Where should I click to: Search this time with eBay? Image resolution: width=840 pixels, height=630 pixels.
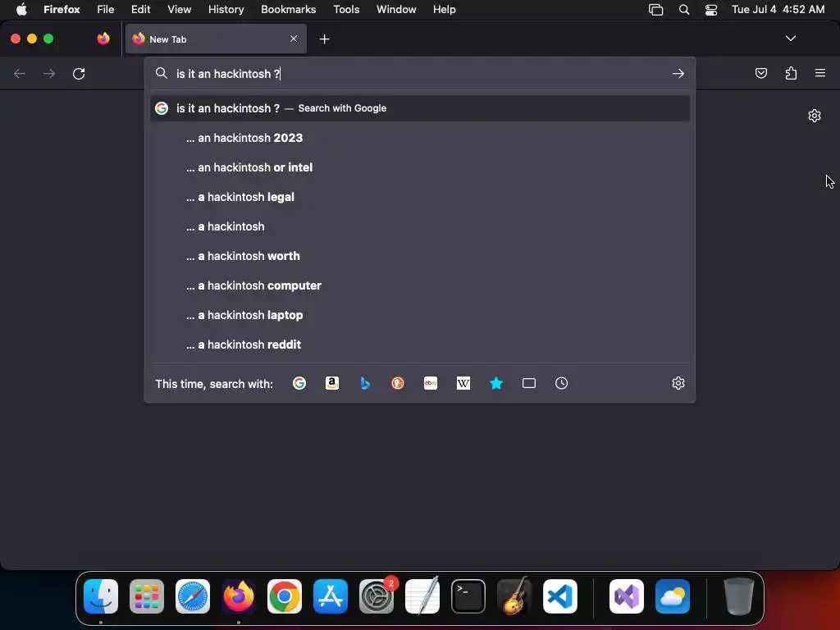pos(431,383)
